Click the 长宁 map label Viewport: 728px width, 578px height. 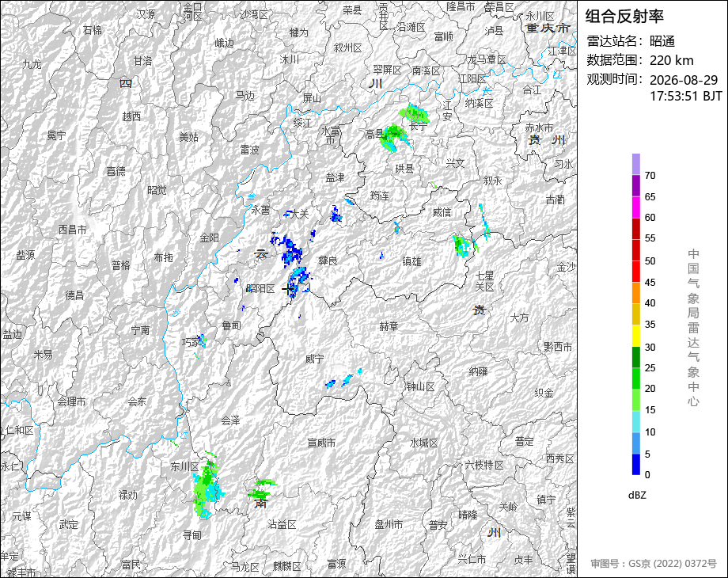pos(419,126)
